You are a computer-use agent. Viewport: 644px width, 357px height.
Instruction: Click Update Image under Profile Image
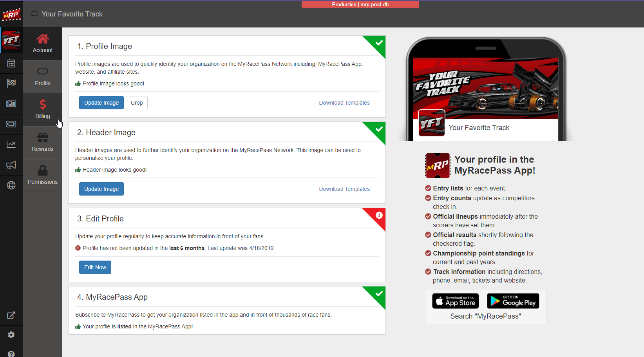tap(101, 103)
